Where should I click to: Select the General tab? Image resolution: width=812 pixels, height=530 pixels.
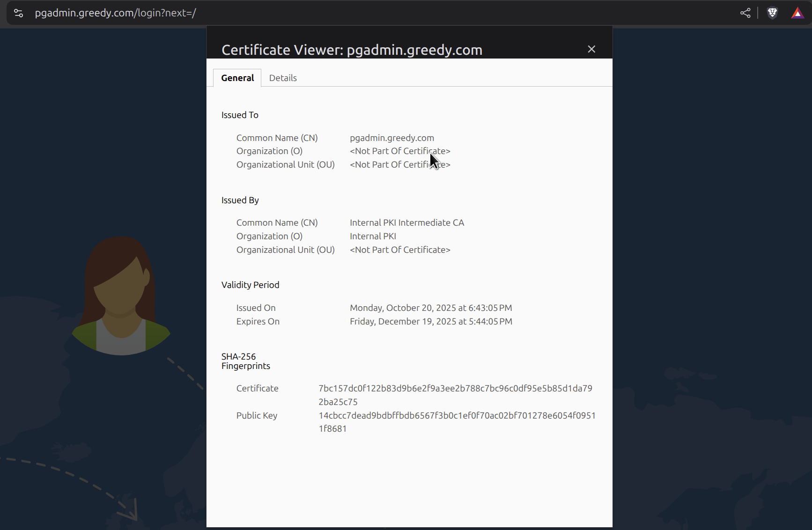click(237, 78)
